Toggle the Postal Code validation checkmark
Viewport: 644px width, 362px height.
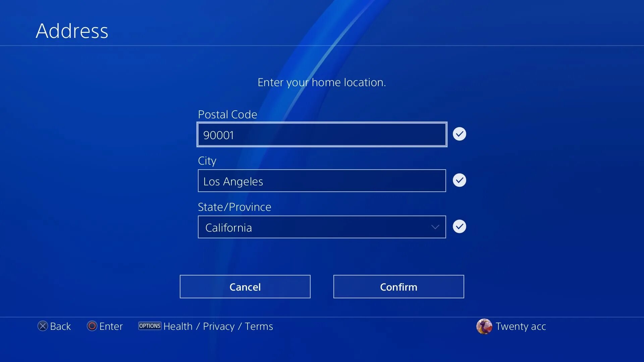click(460, 134)
